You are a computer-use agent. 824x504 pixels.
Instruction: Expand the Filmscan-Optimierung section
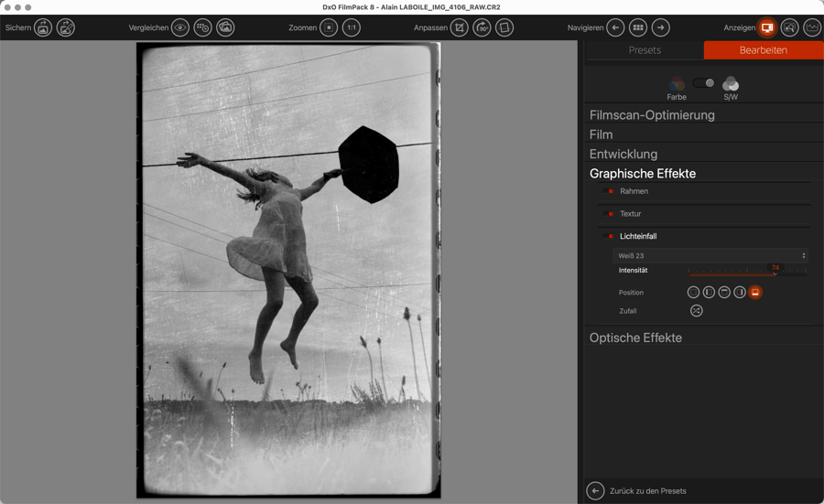[652, 115]
